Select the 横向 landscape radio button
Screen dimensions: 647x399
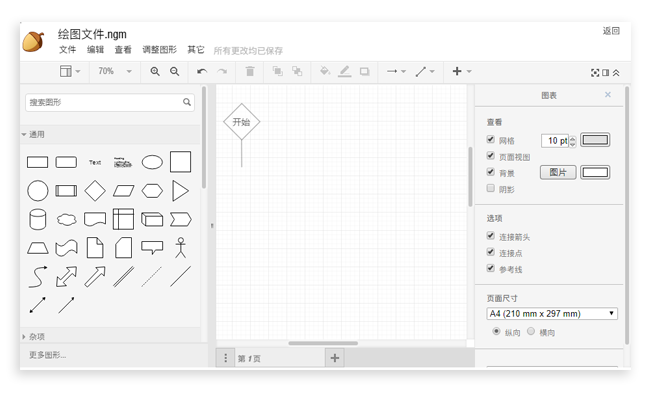pos(531,331)
